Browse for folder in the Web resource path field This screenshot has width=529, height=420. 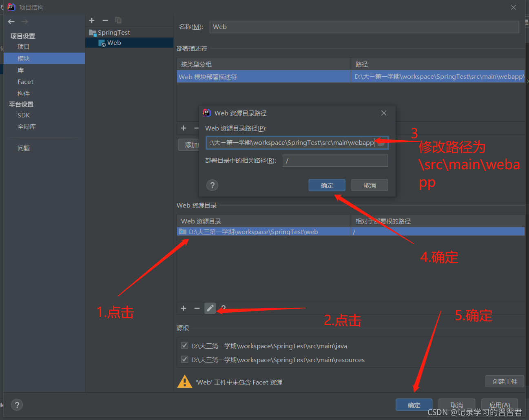pos(381,143)
